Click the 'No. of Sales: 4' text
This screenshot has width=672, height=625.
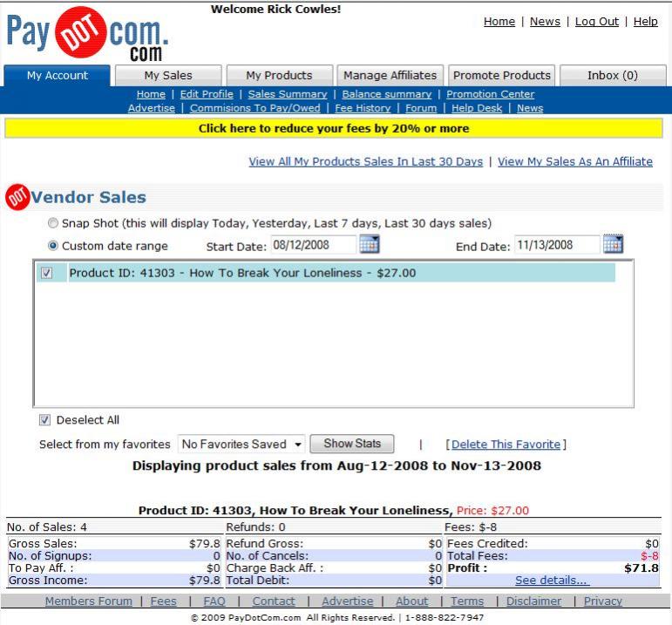[x=47, y=527]
